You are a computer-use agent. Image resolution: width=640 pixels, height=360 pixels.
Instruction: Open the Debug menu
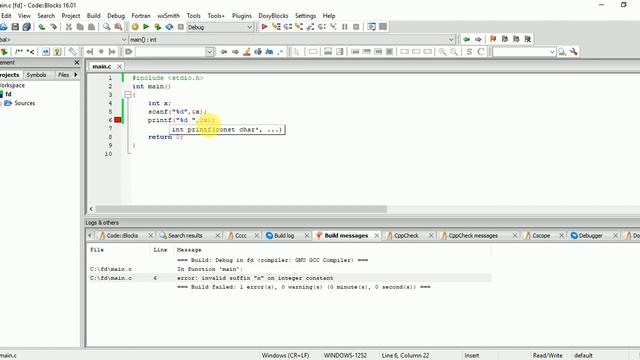(x=116, y=16)
